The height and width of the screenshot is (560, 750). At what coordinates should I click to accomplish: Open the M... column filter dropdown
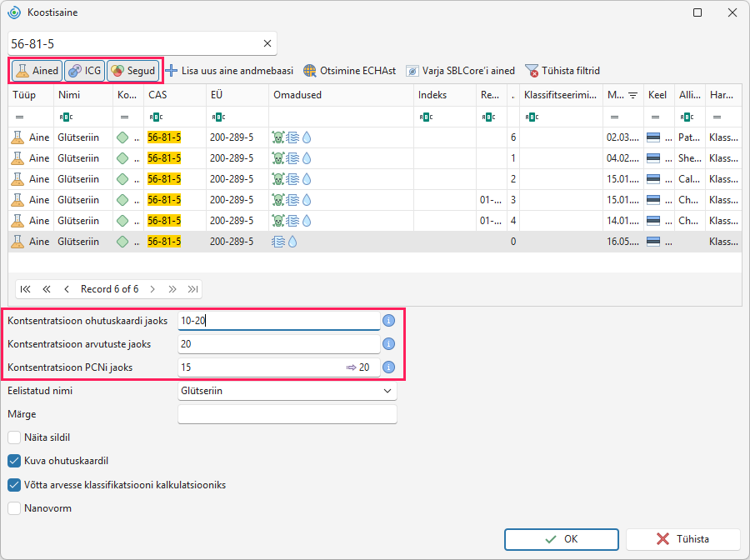(x=632, y=95)
